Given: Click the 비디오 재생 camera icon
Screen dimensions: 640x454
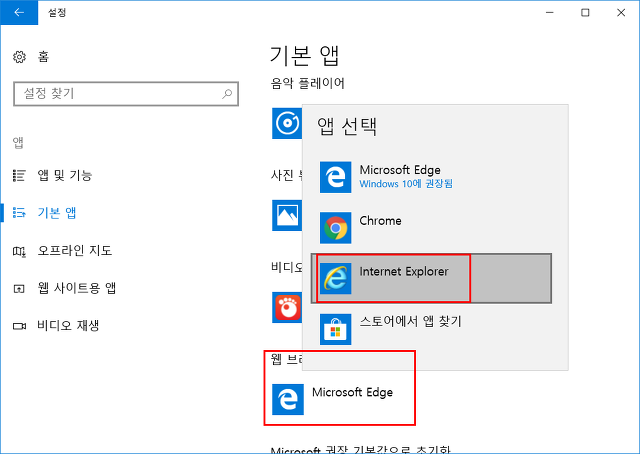Looking at the screenshot, I should [19, 326].
